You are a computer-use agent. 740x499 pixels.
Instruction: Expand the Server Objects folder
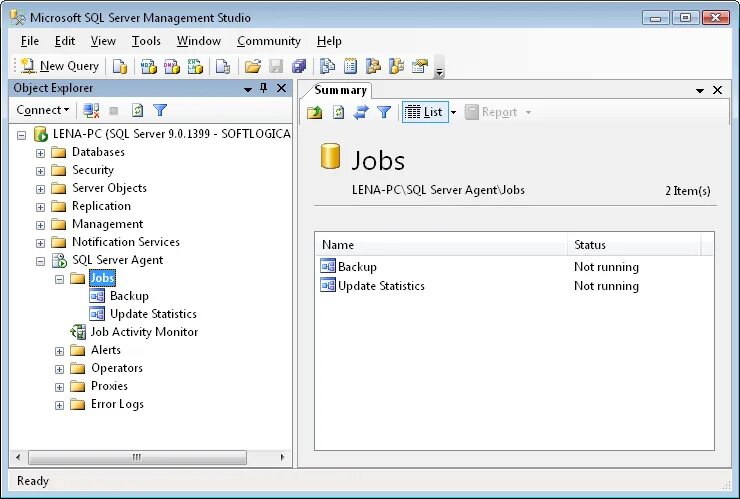[x=41, y=189]
